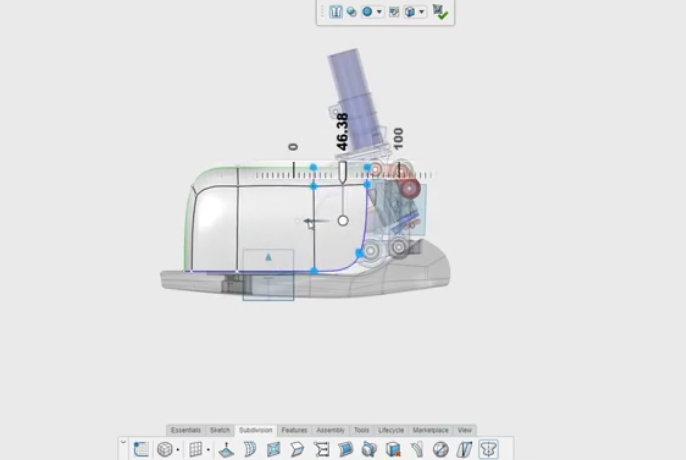Toggle the highlighted symmetry tool icon
Screen dimensions: 686x460
click(488, 449)
